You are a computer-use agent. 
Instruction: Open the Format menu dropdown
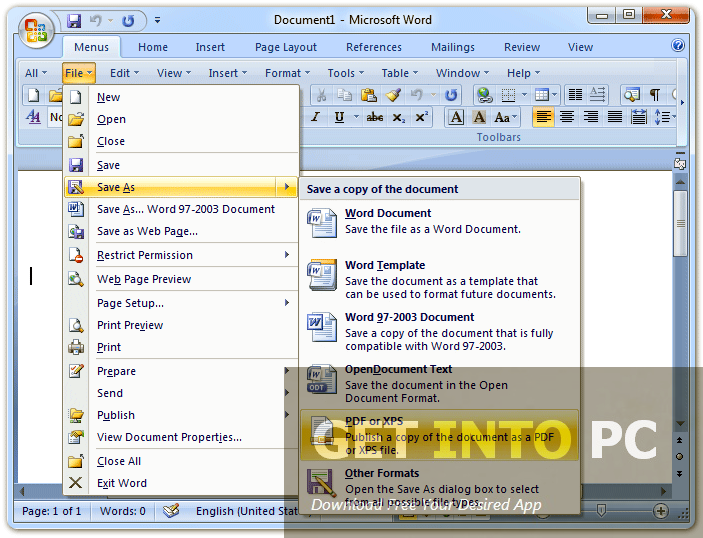tap(287, 73)
